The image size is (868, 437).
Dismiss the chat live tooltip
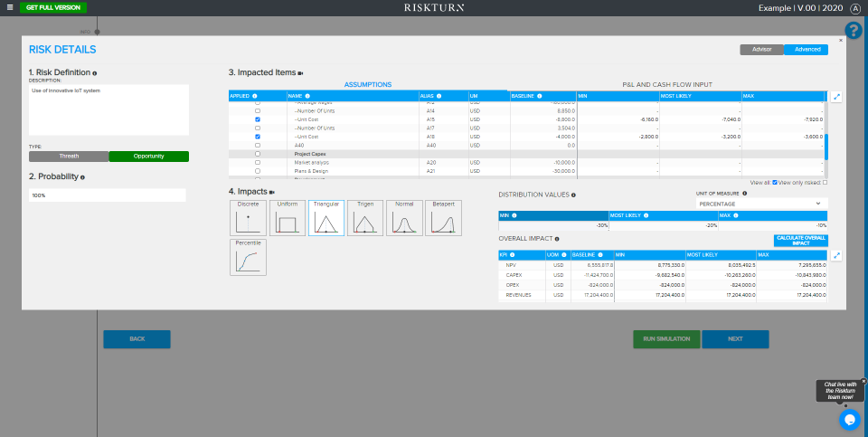click(863, 381)
